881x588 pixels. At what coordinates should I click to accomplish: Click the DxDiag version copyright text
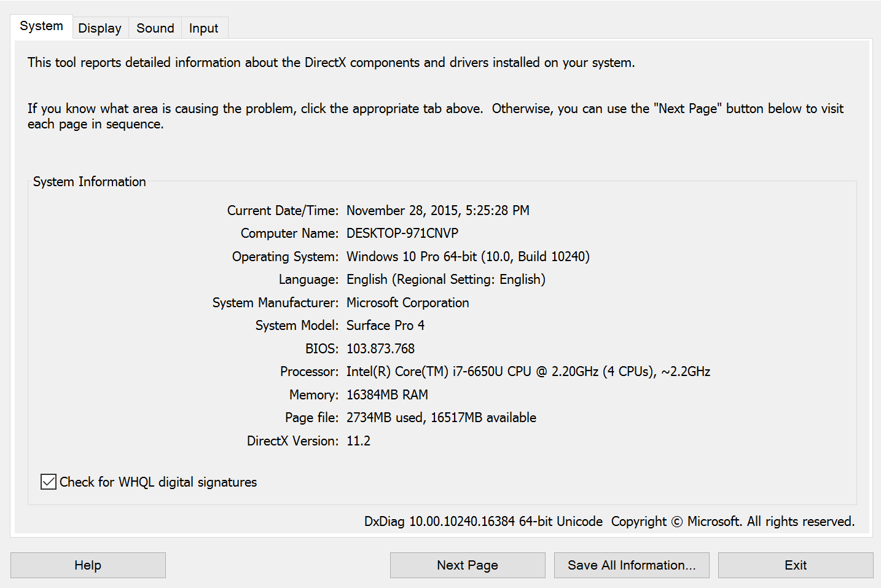[x=609, y=522]
